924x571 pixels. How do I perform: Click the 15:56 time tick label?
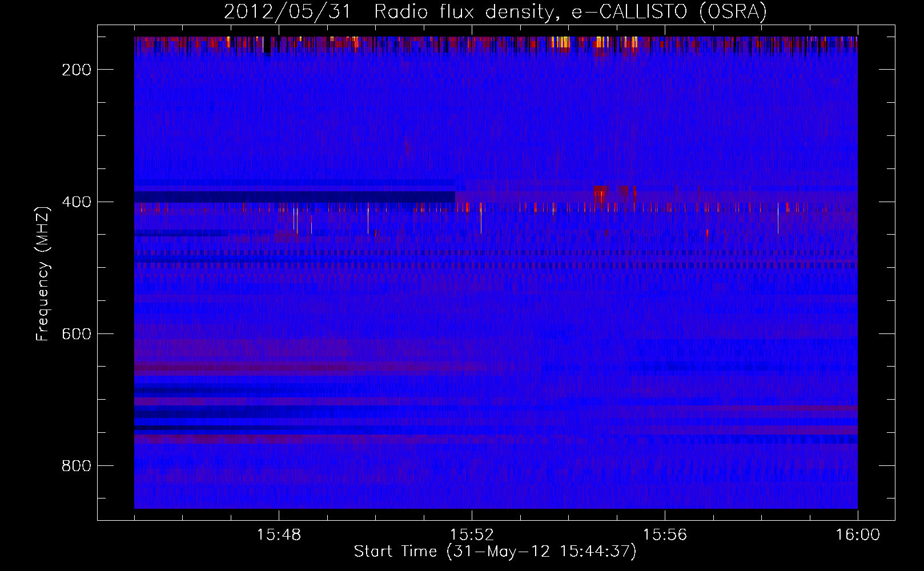coord(665,535)
